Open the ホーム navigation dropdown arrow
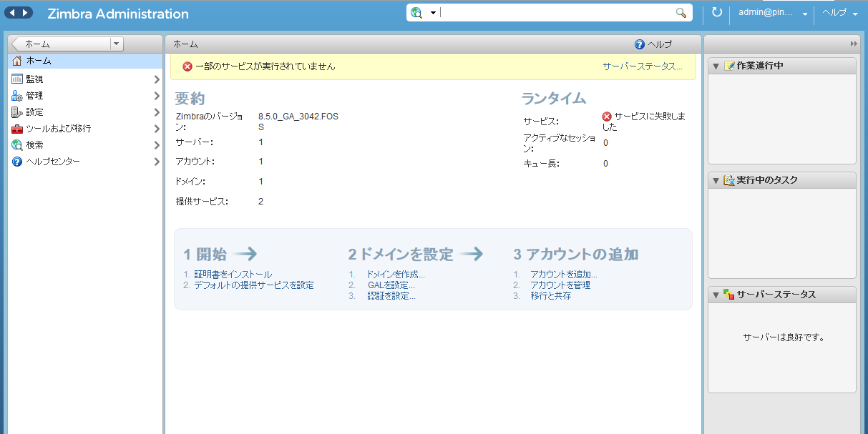The height and width of the screenshot is (434, 868). 117,44
